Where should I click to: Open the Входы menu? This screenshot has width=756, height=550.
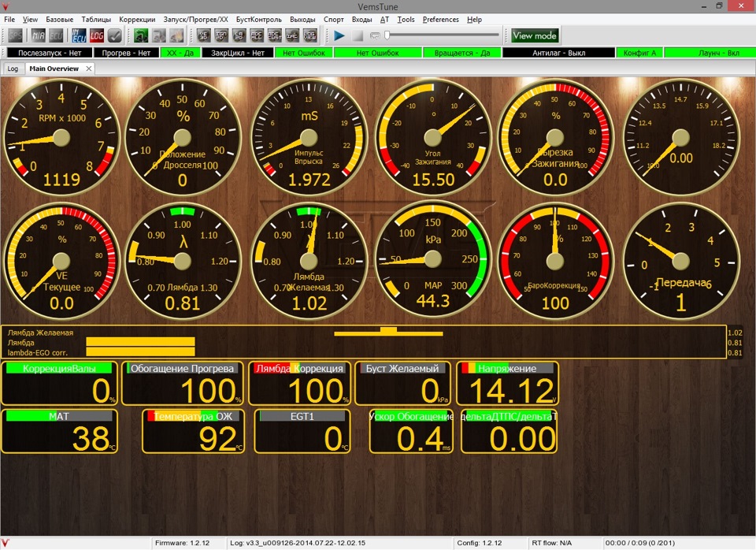[x=361, y=19]
